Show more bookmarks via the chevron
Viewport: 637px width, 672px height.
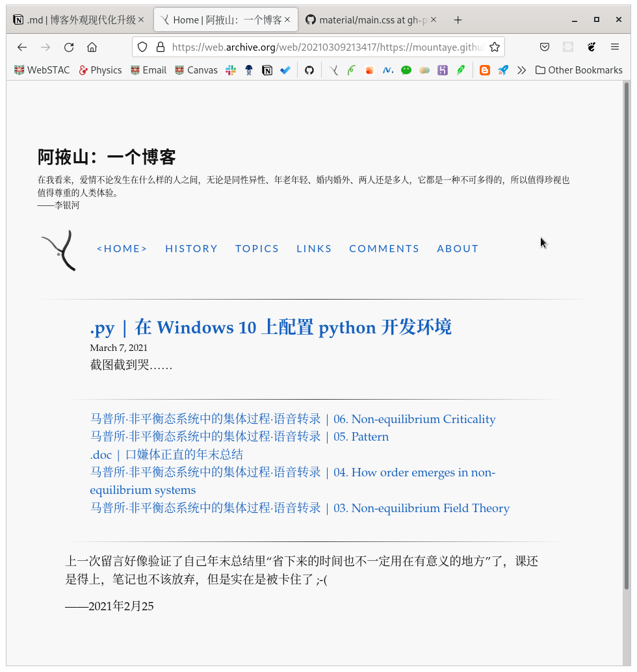[x=521, y=70]
